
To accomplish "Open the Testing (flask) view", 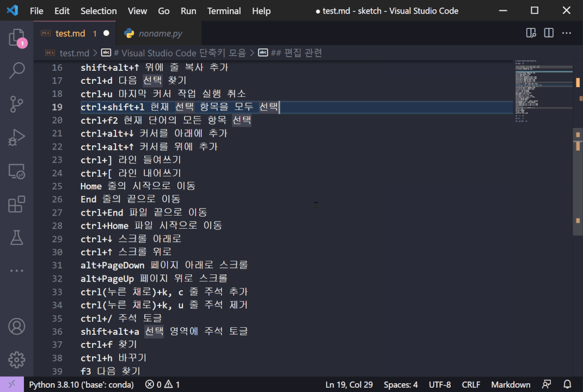I will (x=16, y=237).
